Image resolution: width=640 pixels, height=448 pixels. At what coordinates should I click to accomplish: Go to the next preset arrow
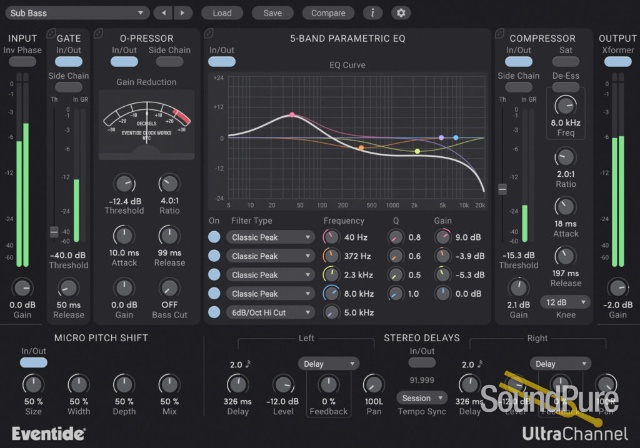(182, 13)
